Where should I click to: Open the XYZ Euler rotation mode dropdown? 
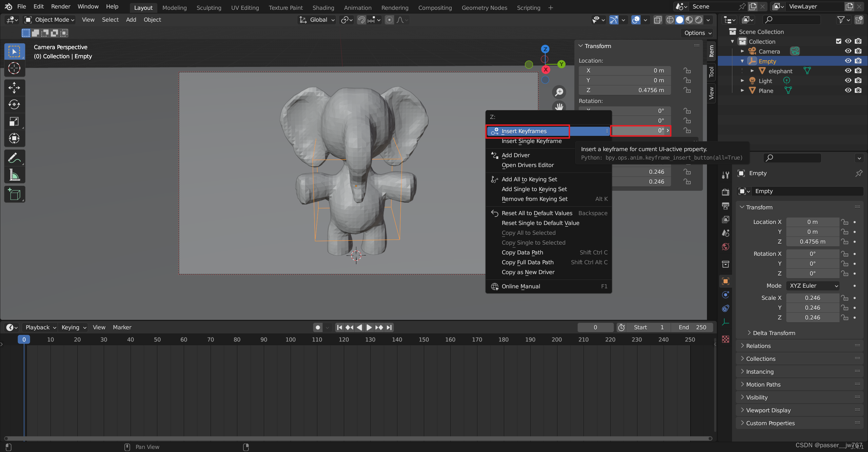(813, 286)
